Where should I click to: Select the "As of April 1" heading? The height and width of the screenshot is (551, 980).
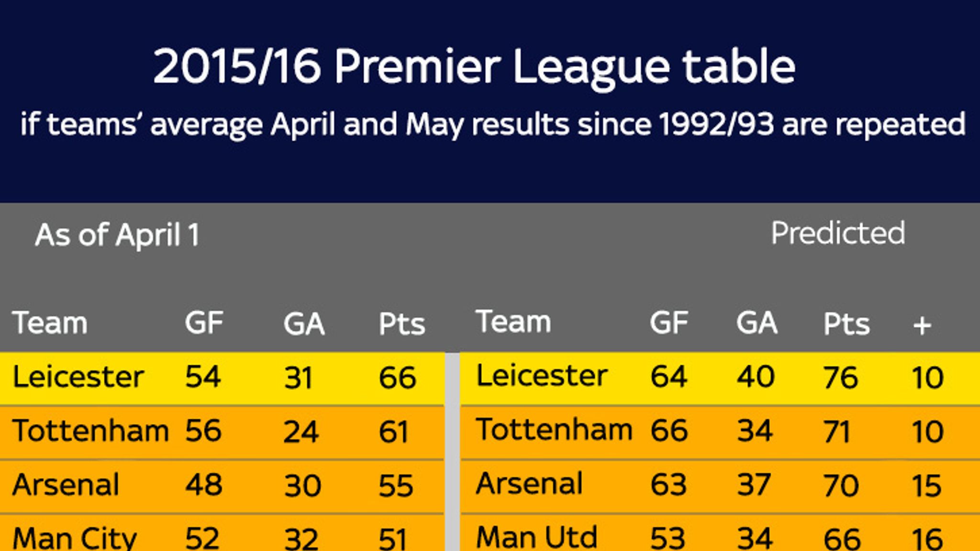[117, 235]
